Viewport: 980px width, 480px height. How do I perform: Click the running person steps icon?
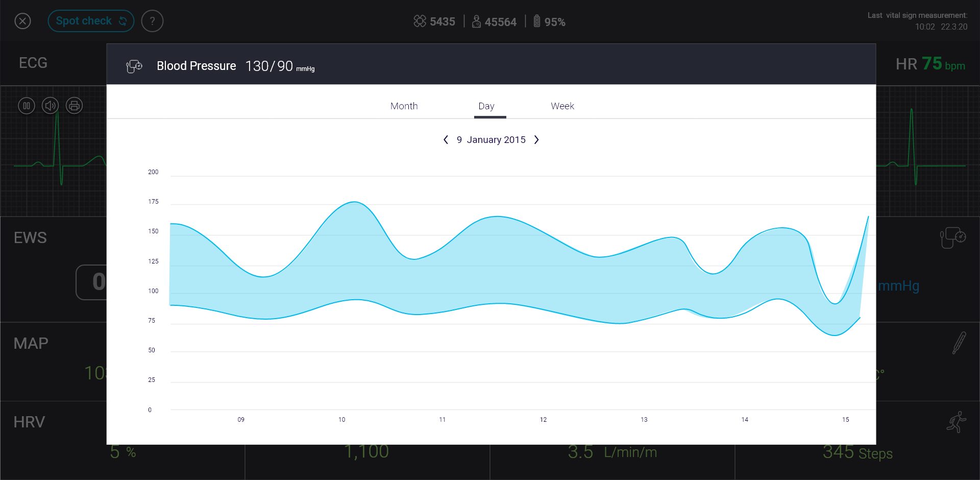click(x=956, y=422)
